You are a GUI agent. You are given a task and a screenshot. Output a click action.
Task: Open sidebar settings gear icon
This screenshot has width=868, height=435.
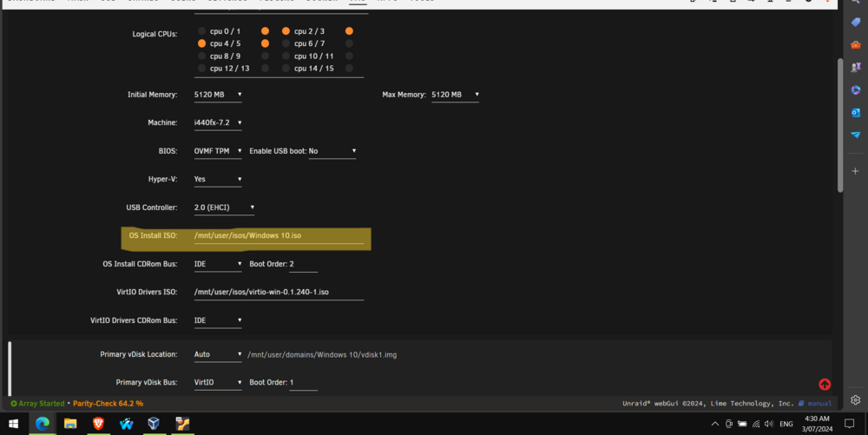[x=855, y=400]
